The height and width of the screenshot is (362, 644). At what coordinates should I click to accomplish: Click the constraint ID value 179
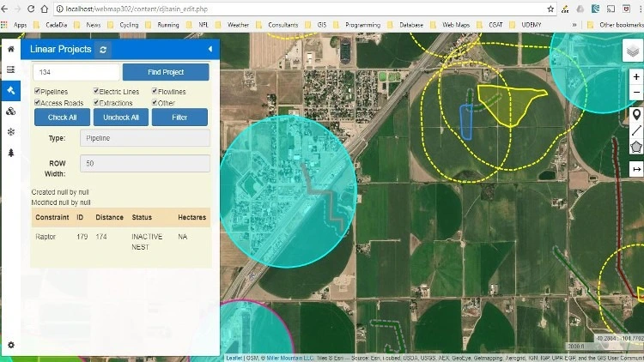pos(82,237)
